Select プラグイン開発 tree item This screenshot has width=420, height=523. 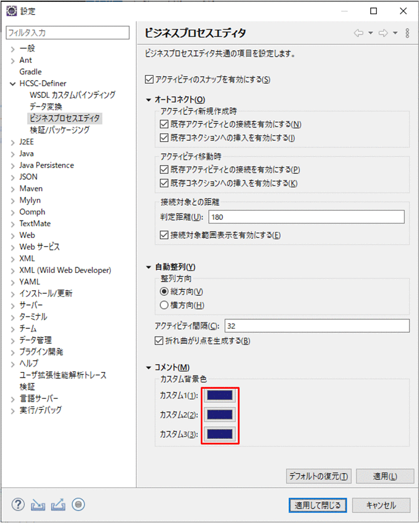(41, 352)
